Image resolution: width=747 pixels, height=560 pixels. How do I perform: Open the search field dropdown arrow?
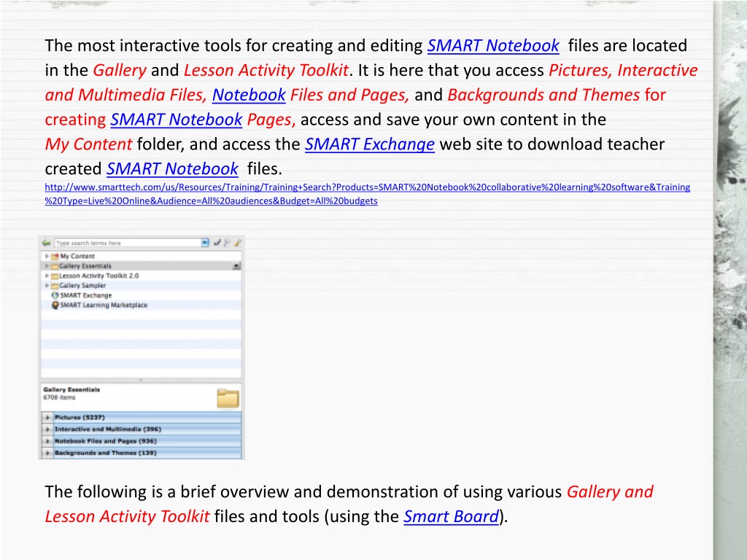click(205, 243)
